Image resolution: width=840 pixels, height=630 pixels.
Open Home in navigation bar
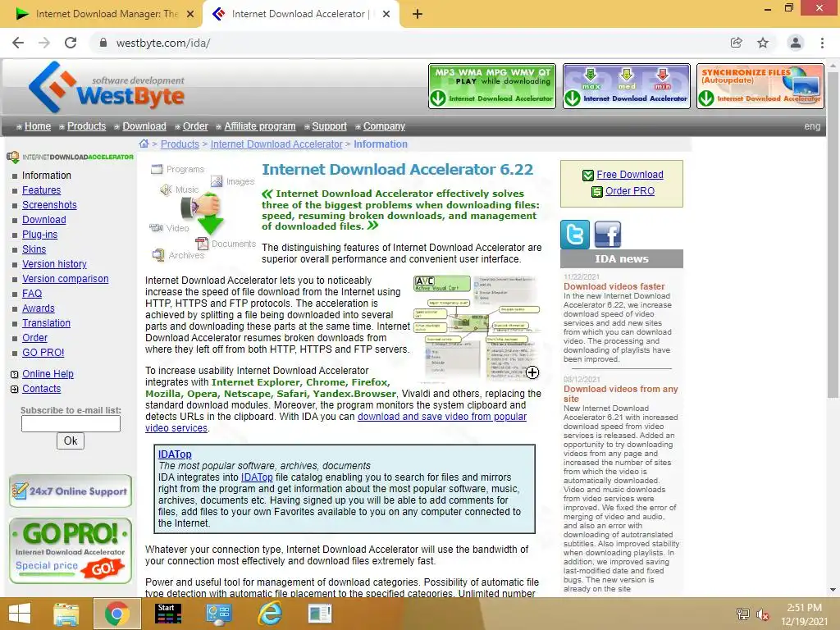pos(38,126)
